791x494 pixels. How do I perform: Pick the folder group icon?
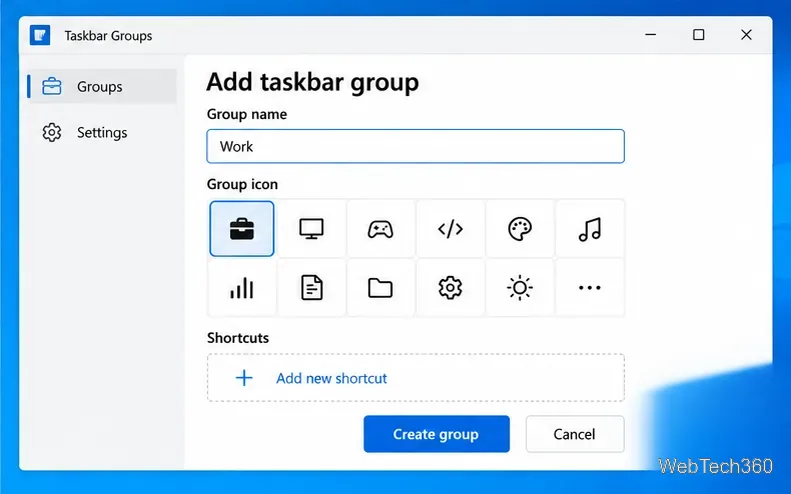[x=380, y=288]
